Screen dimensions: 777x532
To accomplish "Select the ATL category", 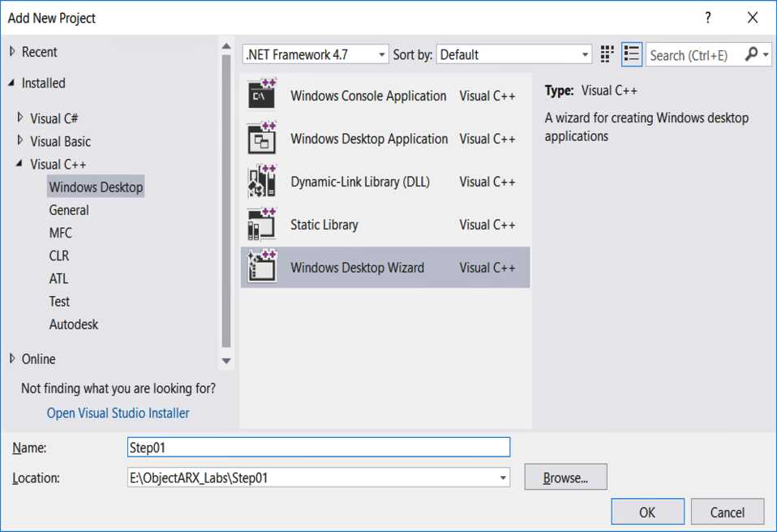I will [58, 278].
